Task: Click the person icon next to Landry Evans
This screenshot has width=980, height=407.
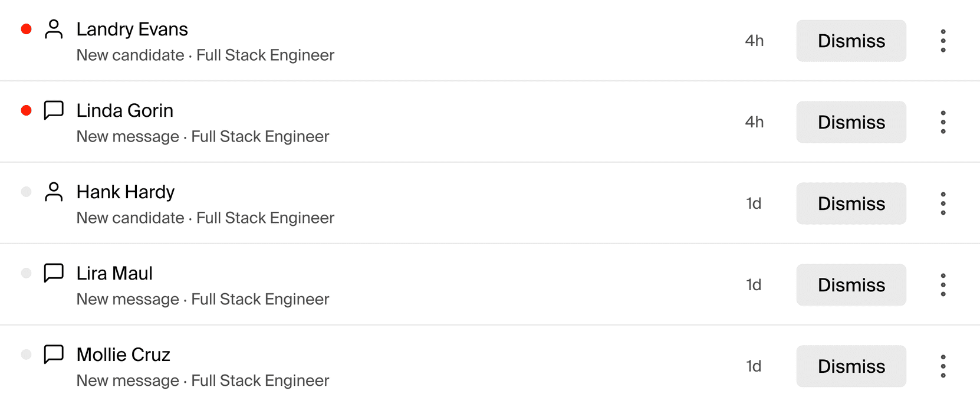Action: click(54, 28)
